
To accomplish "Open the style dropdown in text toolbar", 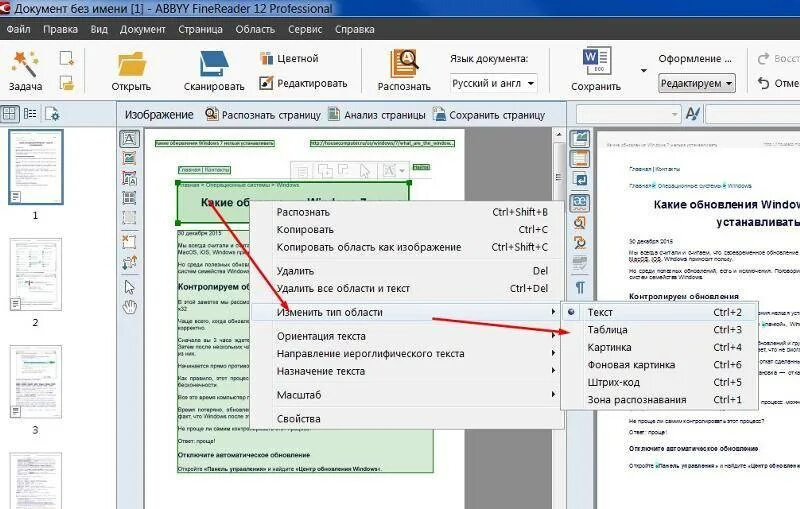I will click(x=629, y=114).
